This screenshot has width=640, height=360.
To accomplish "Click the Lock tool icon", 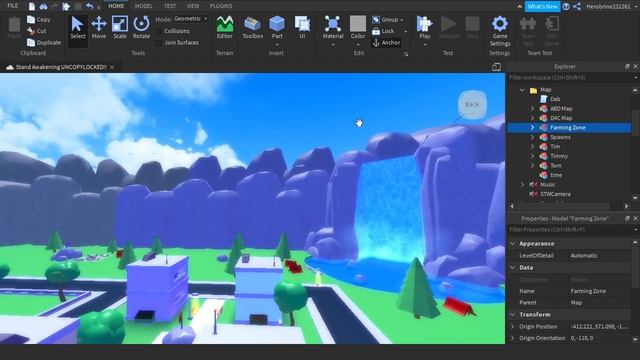I will (x=376, y=31).
